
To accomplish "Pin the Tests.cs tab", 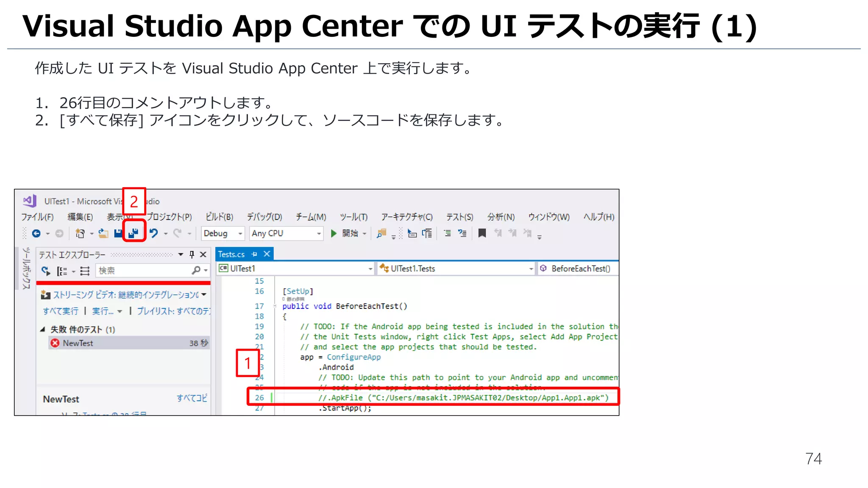I will pyautogui.click(x=254, y=254).
